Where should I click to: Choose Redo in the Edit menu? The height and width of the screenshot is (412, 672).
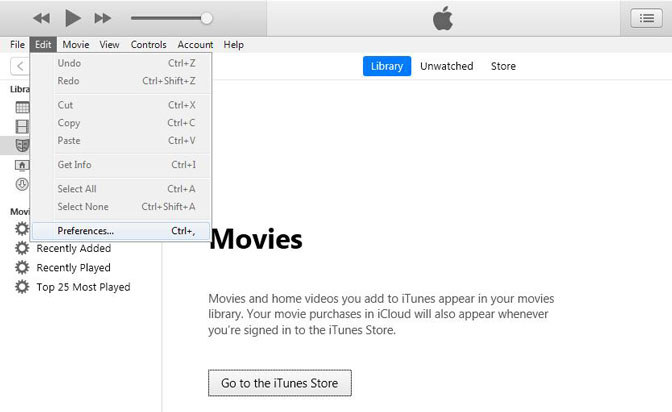(121, 81)
